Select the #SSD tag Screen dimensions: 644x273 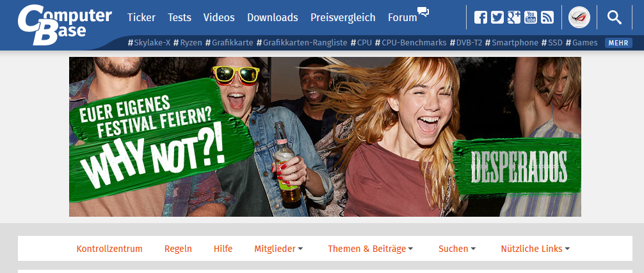[x=552, y=43]
